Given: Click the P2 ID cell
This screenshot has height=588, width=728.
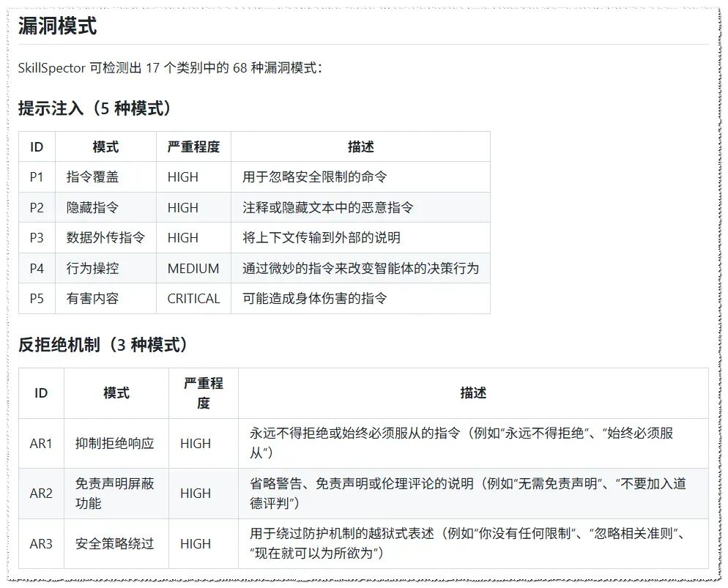Looking at the screenshot, I should 37,207.
